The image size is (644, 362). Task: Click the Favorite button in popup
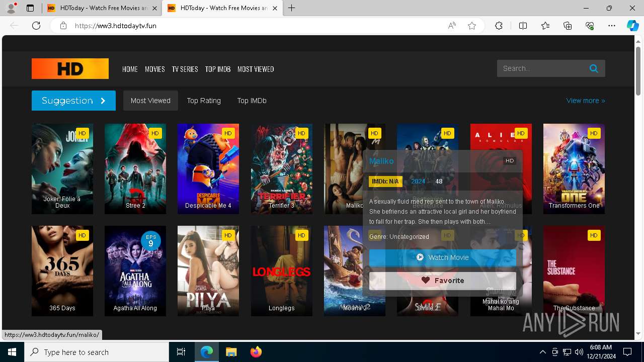[x=443, y=281]
